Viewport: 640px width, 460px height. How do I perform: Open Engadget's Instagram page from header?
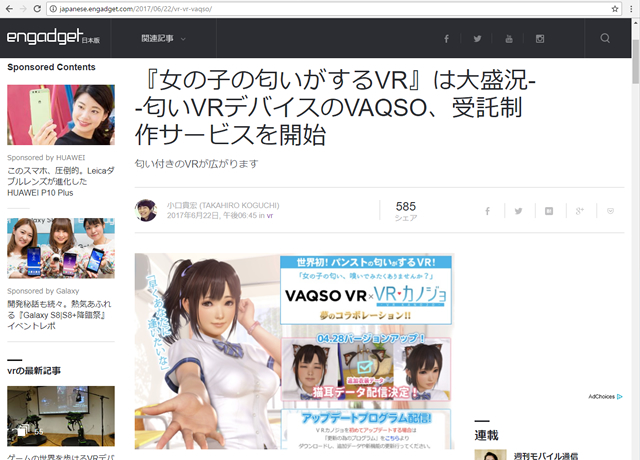[540, 39]
